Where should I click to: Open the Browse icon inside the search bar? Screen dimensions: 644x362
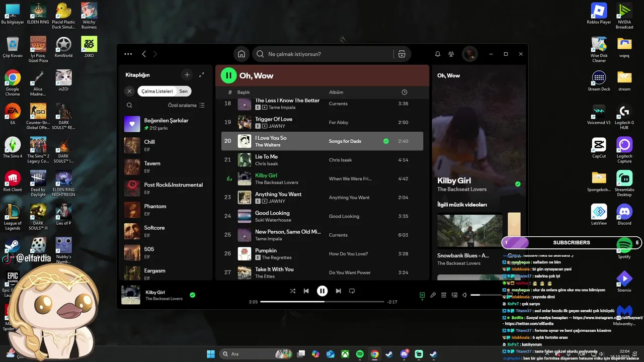click(401, 54)
